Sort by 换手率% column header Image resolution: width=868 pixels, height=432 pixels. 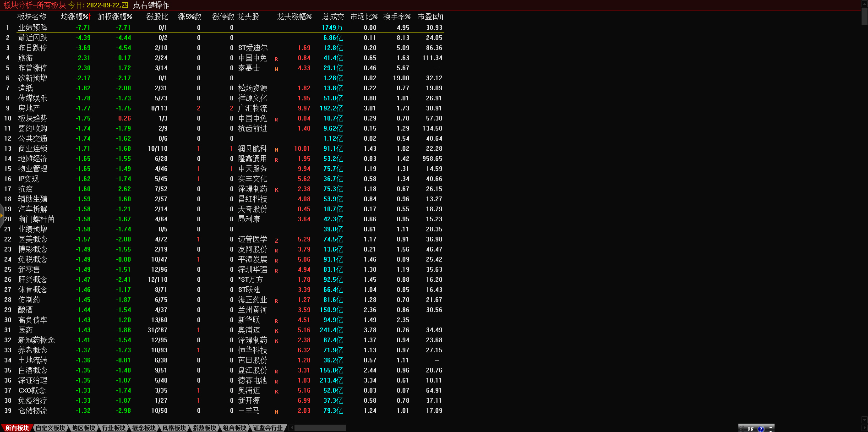pyautogui.click(x=397, y=16)
